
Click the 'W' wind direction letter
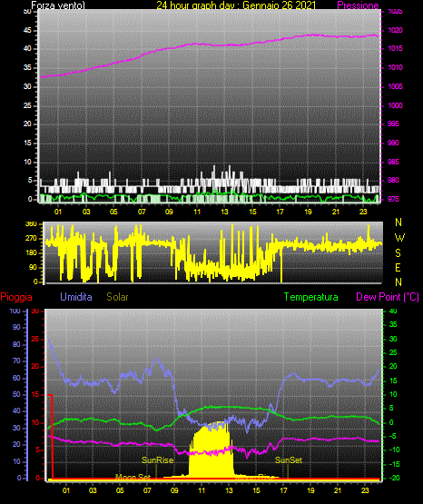pyautogui.click(x=399, y=238)
